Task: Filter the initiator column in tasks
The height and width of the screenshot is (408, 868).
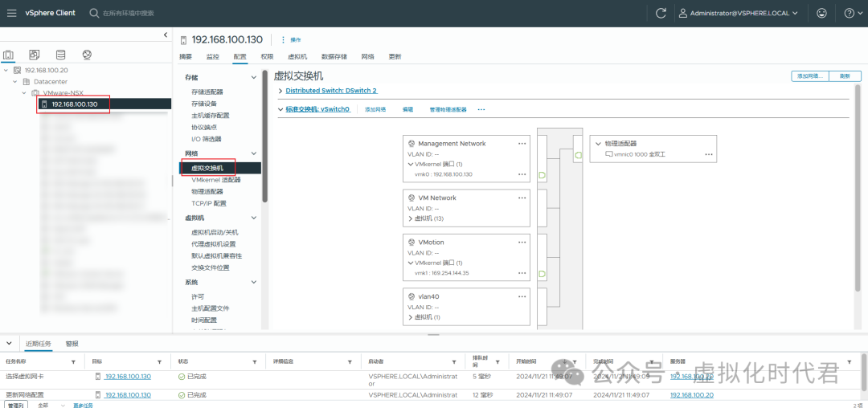Action: (454, 361)
